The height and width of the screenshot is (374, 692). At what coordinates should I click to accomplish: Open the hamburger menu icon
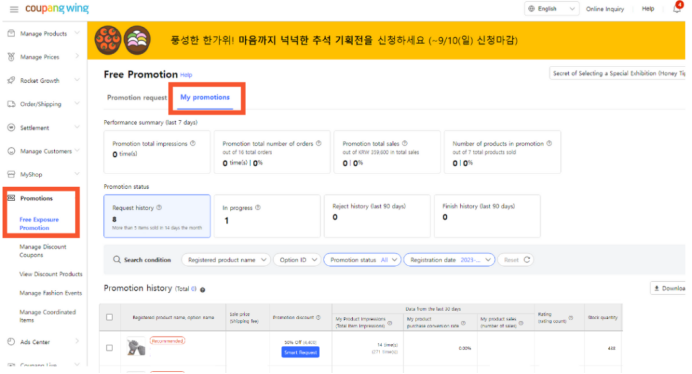pyautogui.click(x=14, y=9)
